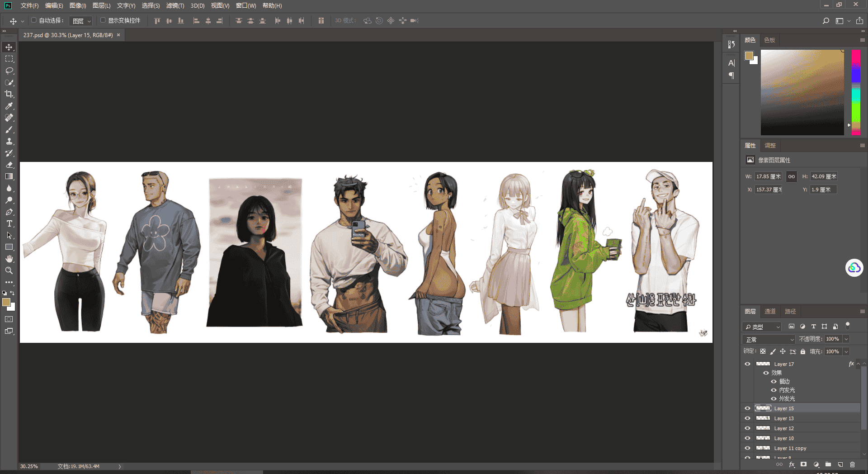
Task: Switch to the Adjustments tab
Action: pos(770,146)
